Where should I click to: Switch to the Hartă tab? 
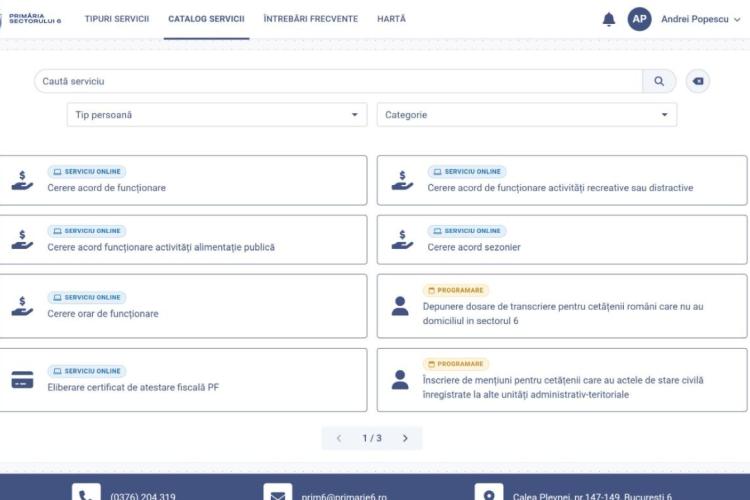391,19
